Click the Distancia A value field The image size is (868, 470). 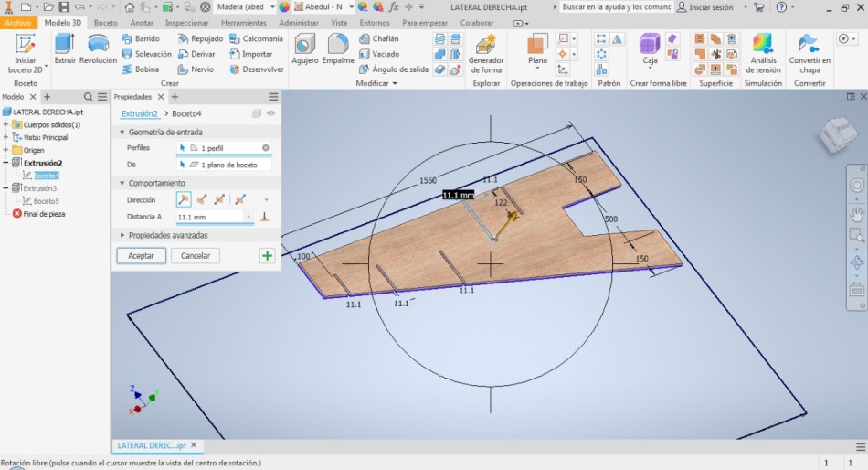click(x=210, y=217)
